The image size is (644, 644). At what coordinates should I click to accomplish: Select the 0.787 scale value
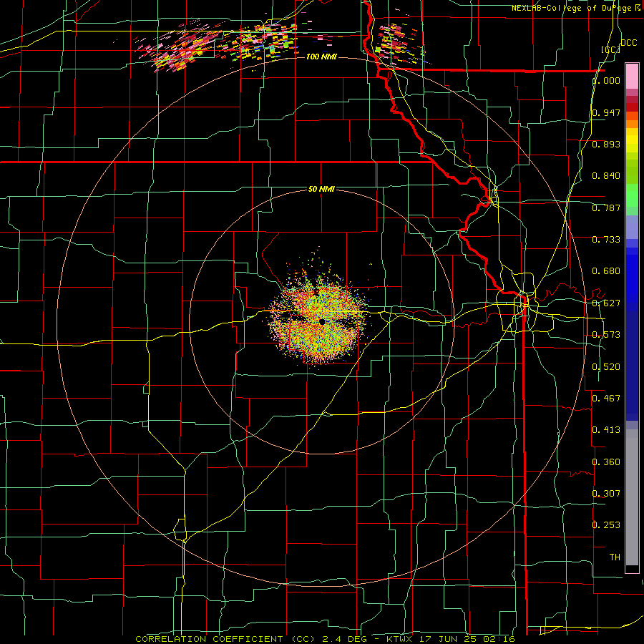click(606, 208)
